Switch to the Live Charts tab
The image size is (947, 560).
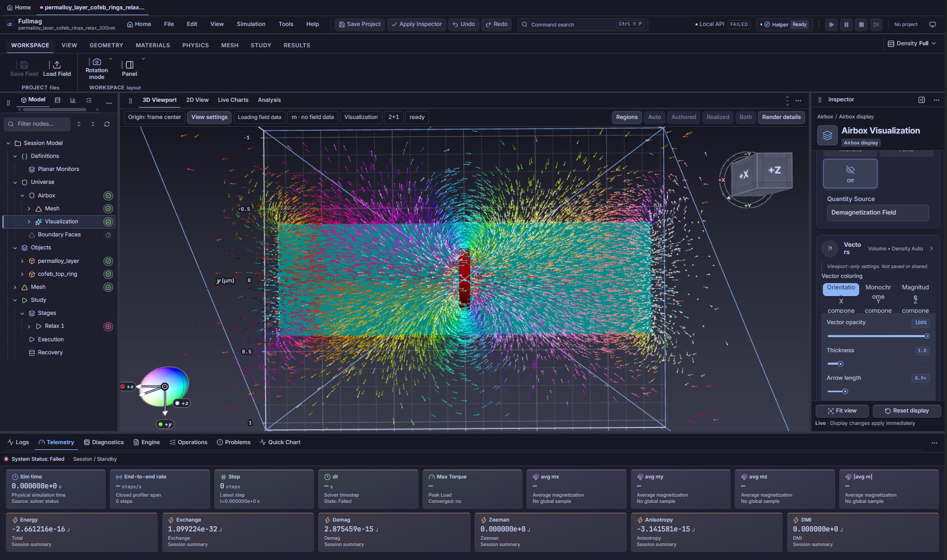pyautogui.click(x=233, y=100)
